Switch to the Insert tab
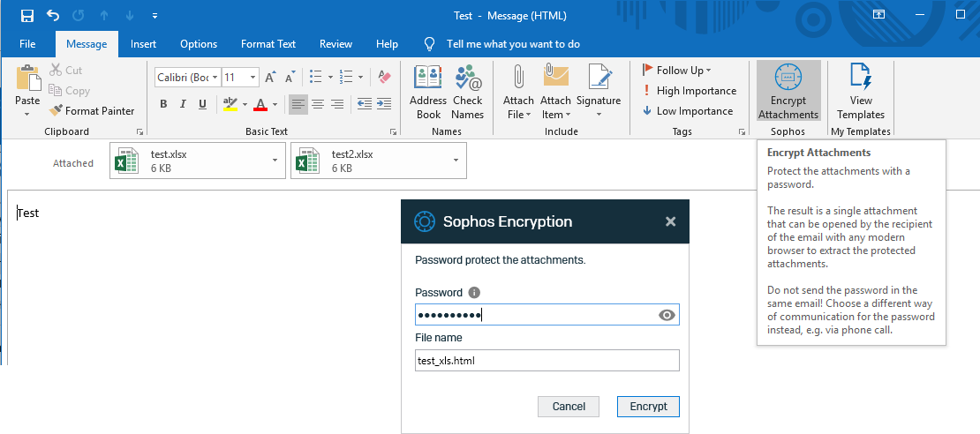The width and height of the screenshot is (980, 434). [143, 44]
